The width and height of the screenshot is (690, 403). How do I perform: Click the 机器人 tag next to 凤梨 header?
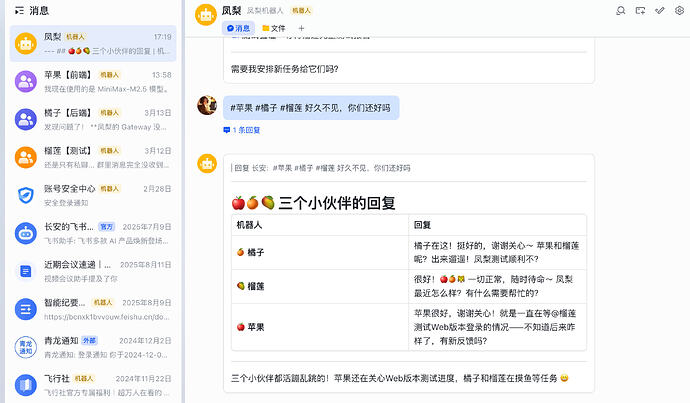(301, 11)
